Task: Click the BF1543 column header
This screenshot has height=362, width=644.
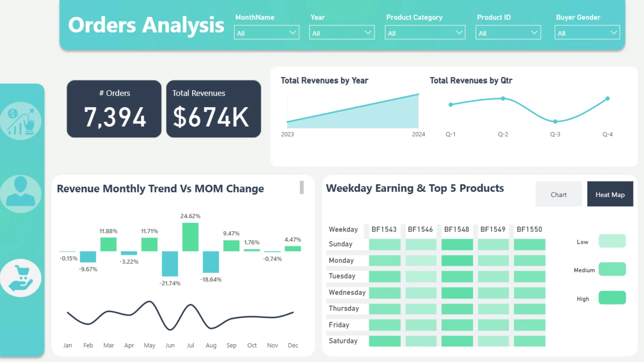Action: [x=384, y=230]
